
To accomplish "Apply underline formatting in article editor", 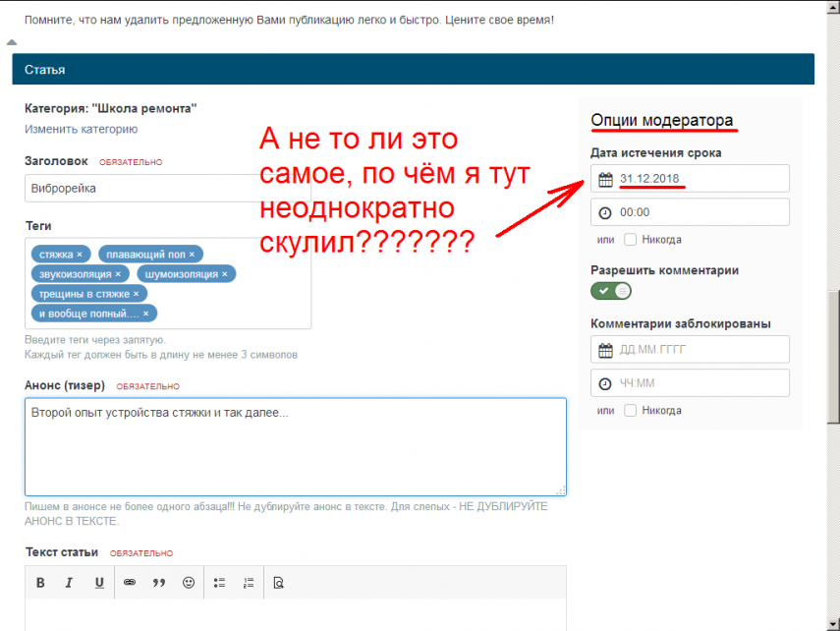I will point(99,583).
